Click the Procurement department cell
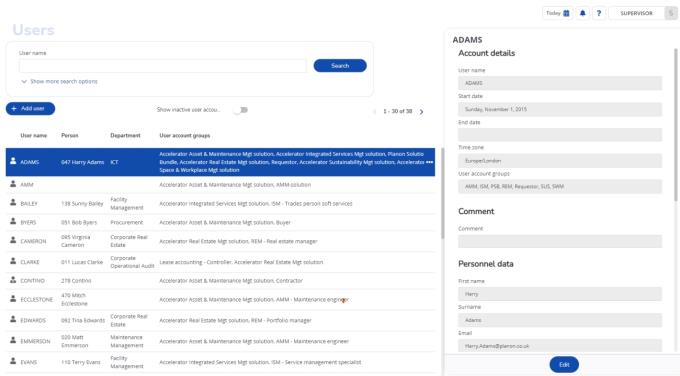This screenshot has width=680, height=376. [127, 222]
